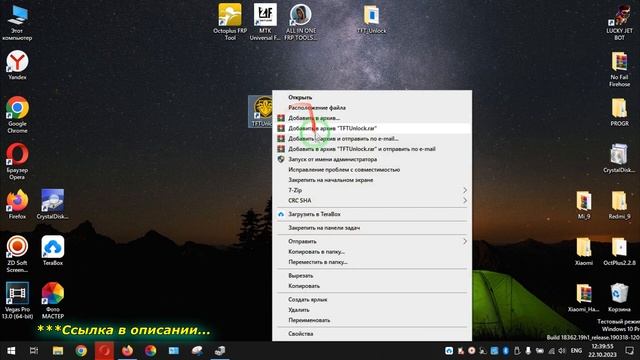
Task: Open the volume control in the tray
Action: (x=562, y=351)
